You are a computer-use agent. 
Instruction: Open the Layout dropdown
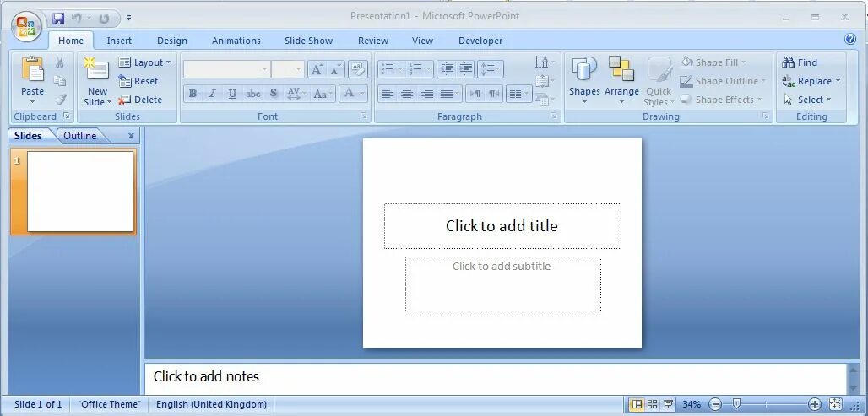144,62
